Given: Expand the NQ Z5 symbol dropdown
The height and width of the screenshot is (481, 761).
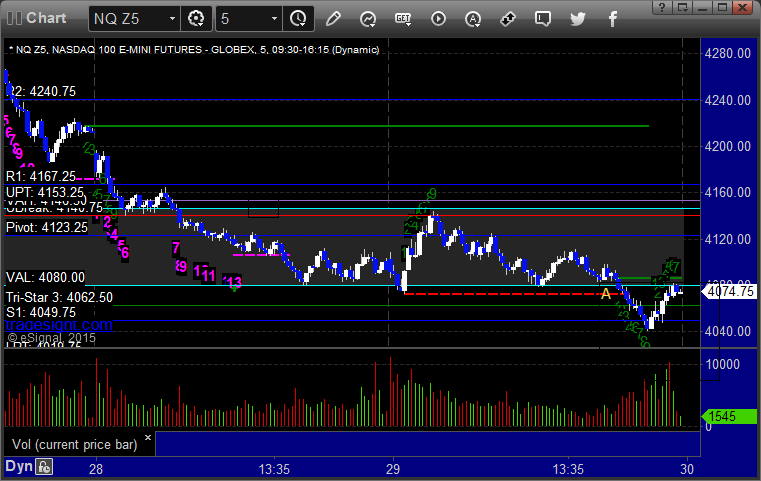Looking at the screenshot, I should (173, 18).
